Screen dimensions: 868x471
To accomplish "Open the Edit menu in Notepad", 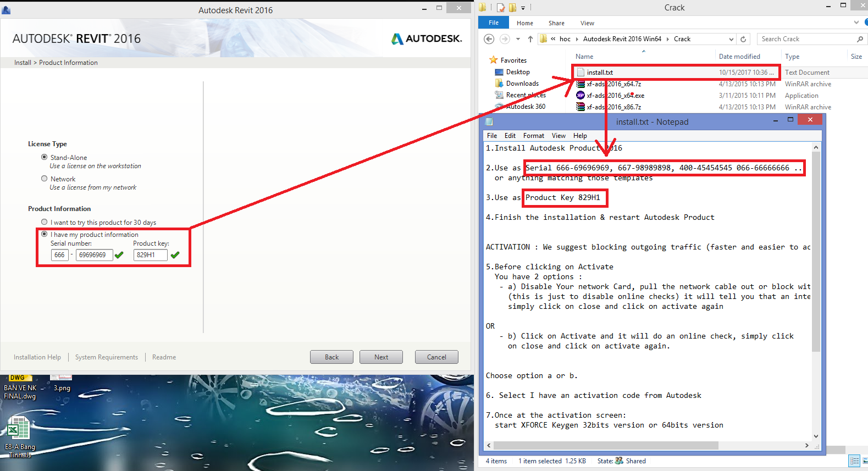I will (510, 136).
